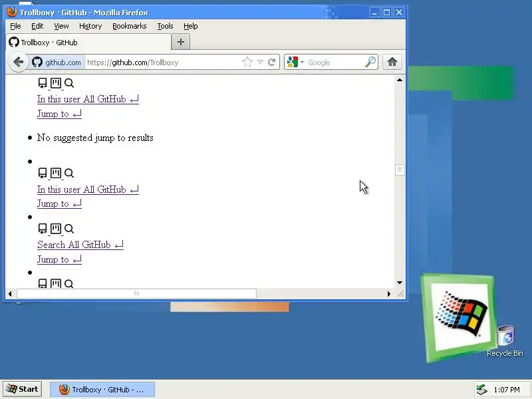Image resolution: width=532 pixels, height=399 pixels.
Task: Click the Firefox logo in the title bar
Action: coord(12,12)
